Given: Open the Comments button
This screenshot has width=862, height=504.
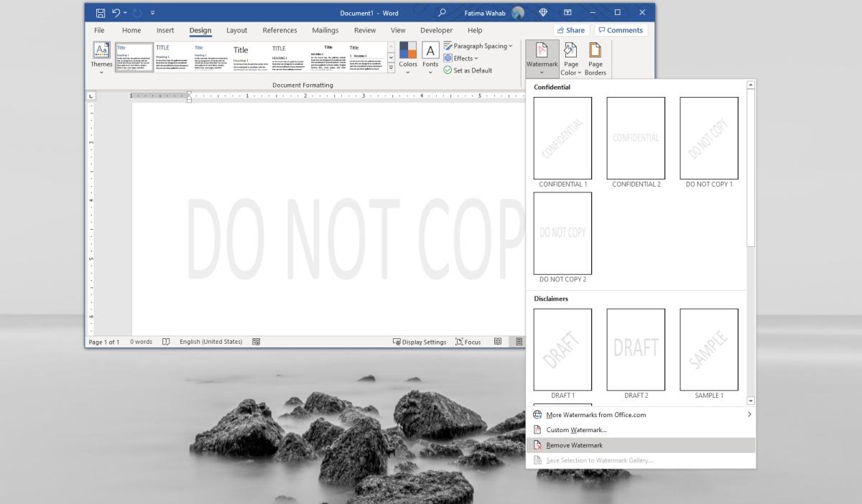Looking at the screenshot, I should click(621, 30).
